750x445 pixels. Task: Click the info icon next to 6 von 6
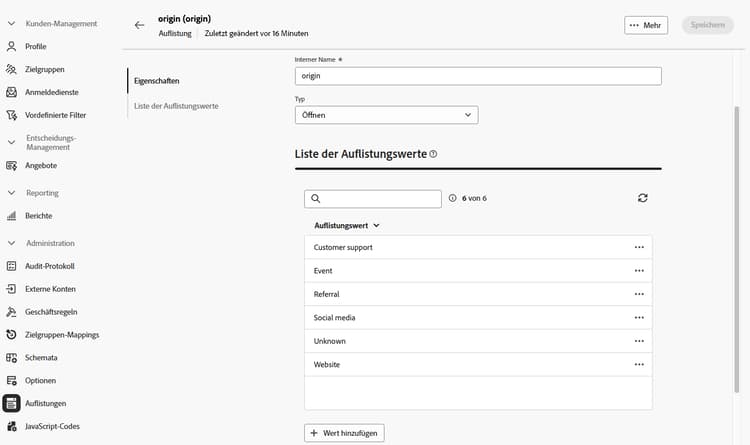[453, 198]
